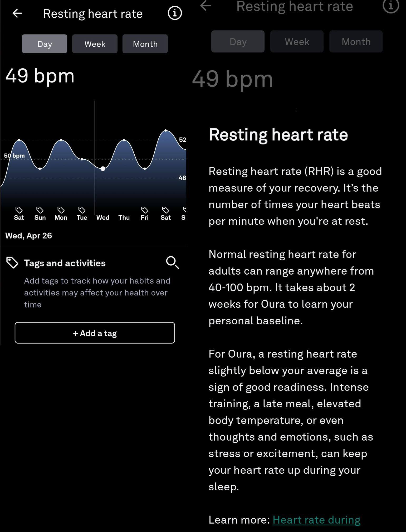Select the Thu data point on chart
This screenshot has width=406, height=532.
point(124,140)
